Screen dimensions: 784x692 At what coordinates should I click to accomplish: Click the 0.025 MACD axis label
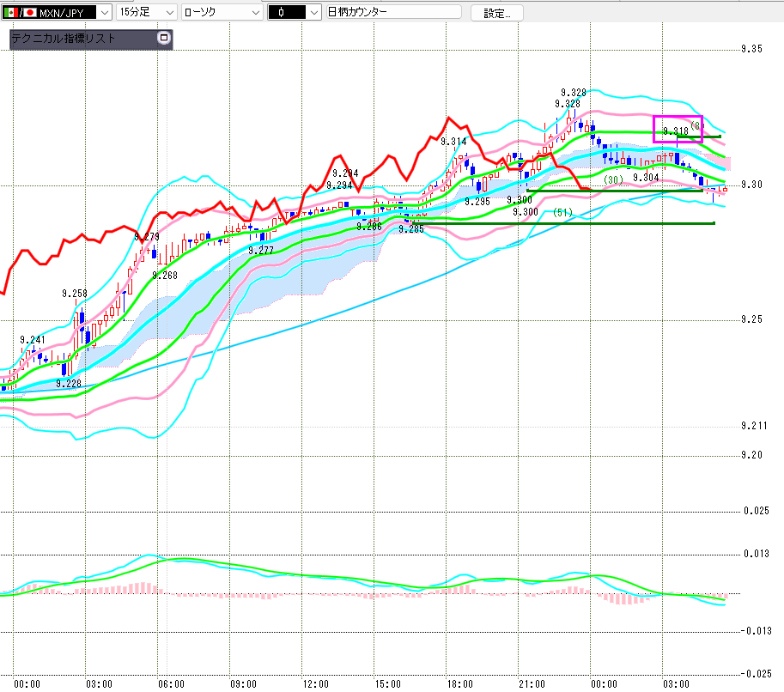pos(757,511)
